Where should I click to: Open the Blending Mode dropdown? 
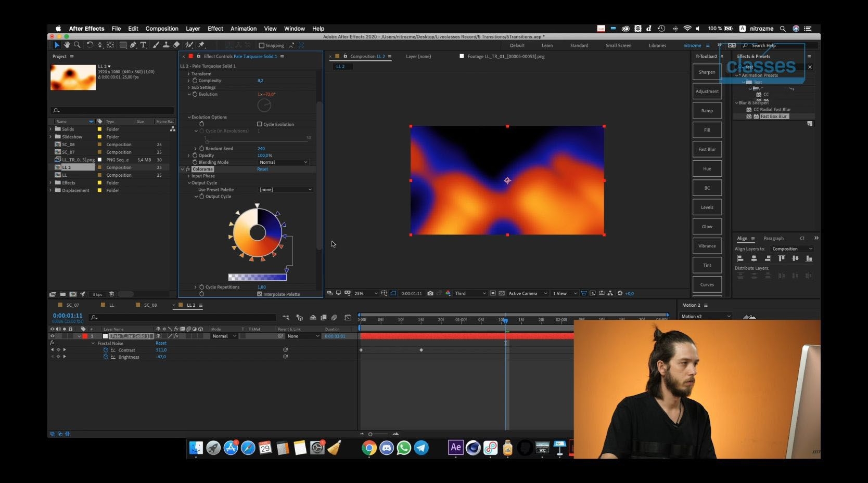pos(283,162)
